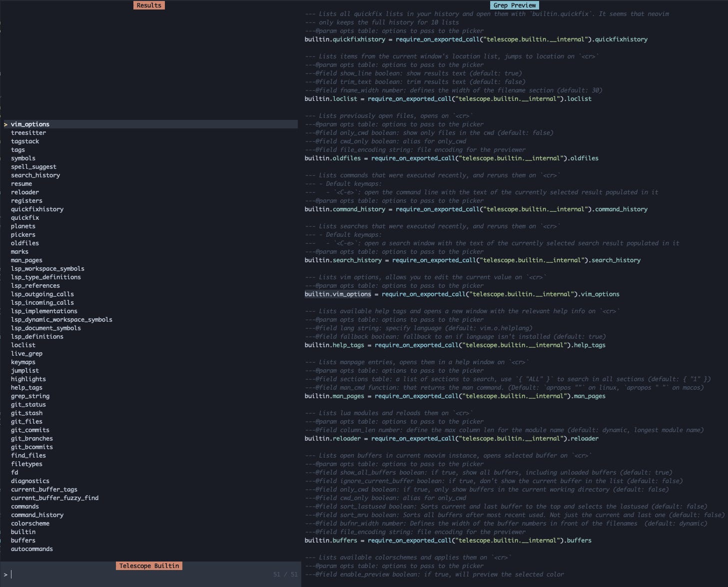Select treesitter in the results list
The image size is (728, 587).
(28, 133)
